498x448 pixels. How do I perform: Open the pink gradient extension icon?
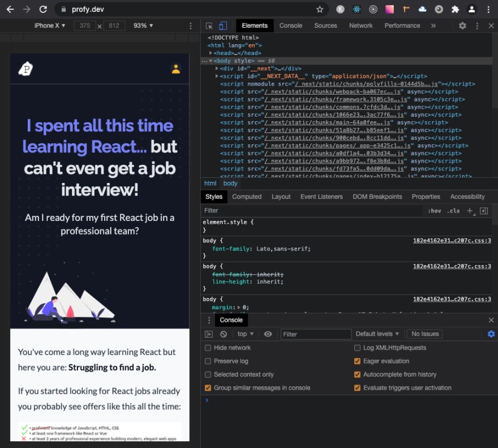(x=390, y=9)
